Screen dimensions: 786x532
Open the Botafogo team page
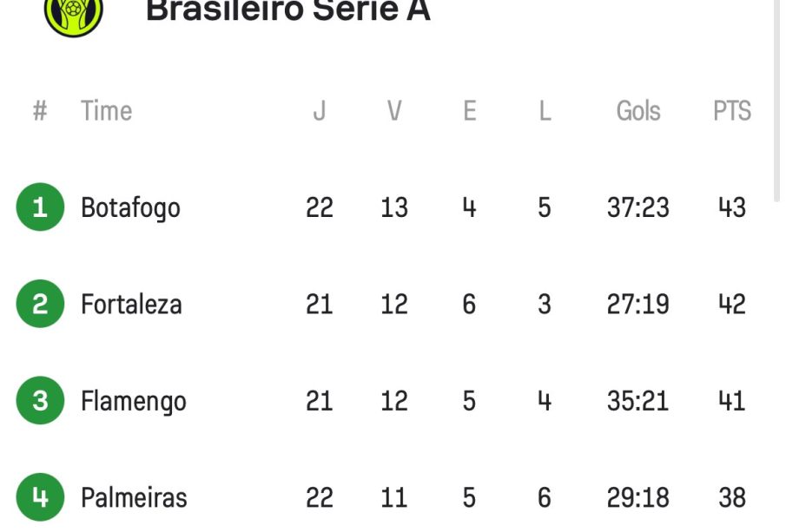(x=130, y=208)
